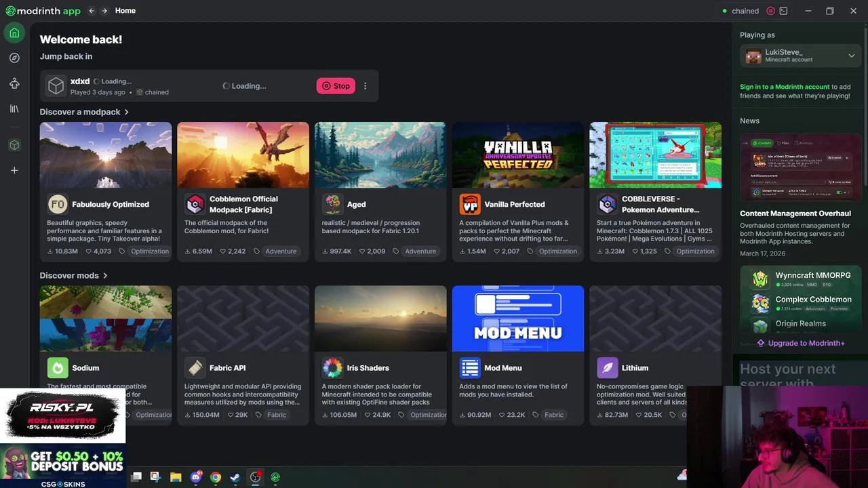This screenshot has width=868, height=488.
Task: Sign in to a Modrinth account
Action: pyautogui.click(x=785, y=87)
